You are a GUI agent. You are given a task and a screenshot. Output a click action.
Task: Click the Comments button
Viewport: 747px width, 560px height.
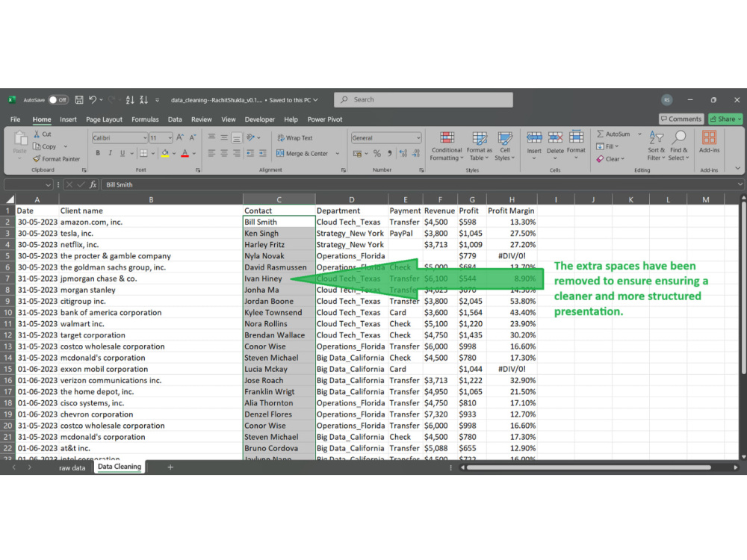(681, 119)
